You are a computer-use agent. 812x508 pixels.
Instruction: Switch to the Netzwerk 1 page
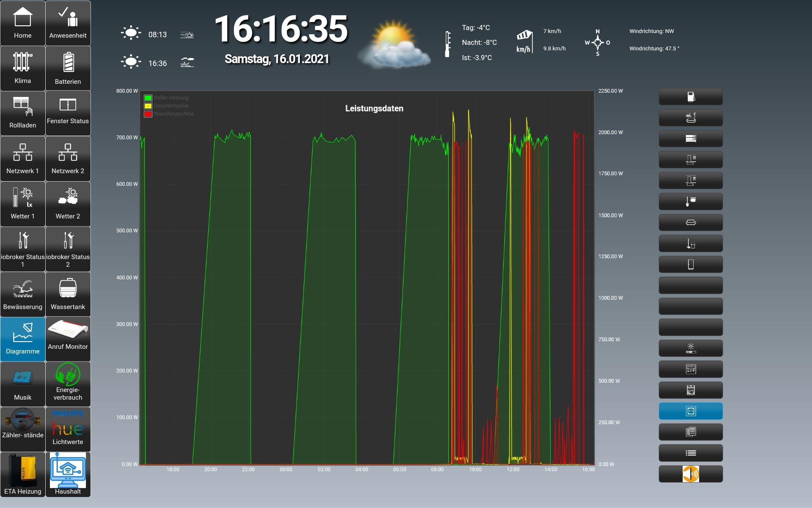23,159
